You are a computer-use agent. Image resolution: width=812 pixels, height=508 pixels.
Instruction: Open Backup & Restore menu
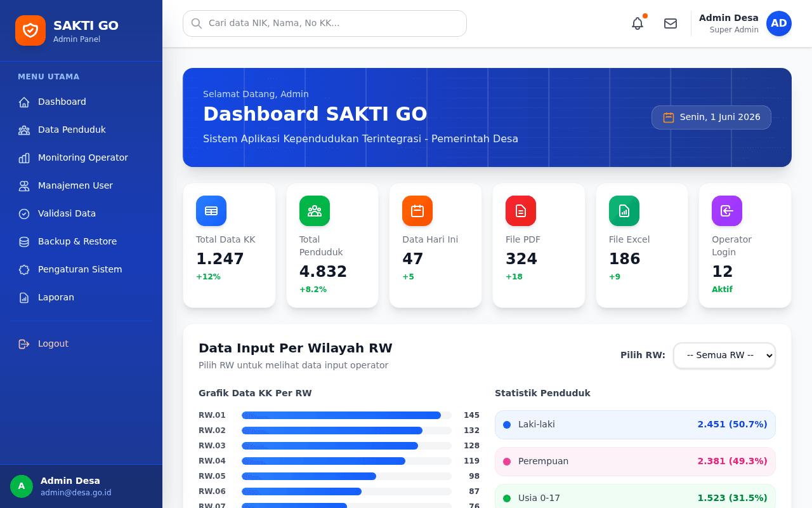[x=81, y=242]
